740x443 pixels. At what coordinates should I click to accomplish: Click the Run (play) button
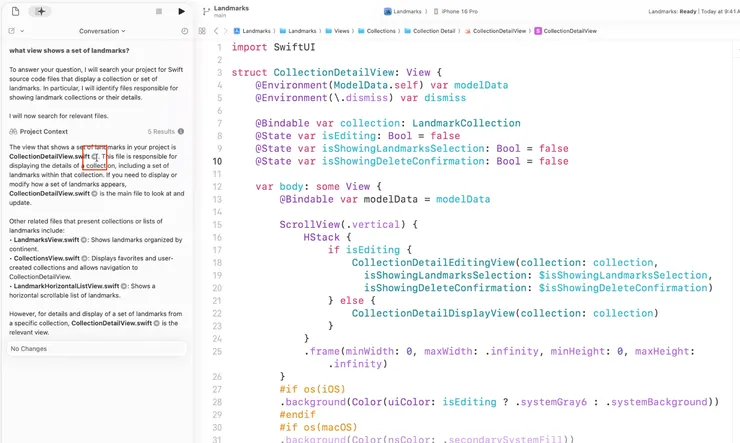[x=181, y=11]
